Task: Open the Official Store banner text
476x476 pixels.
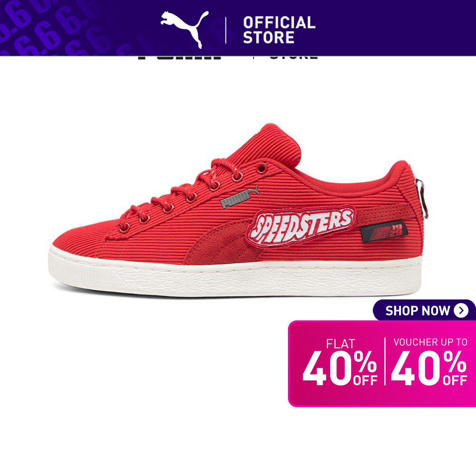Action: [x=279, y=30]
